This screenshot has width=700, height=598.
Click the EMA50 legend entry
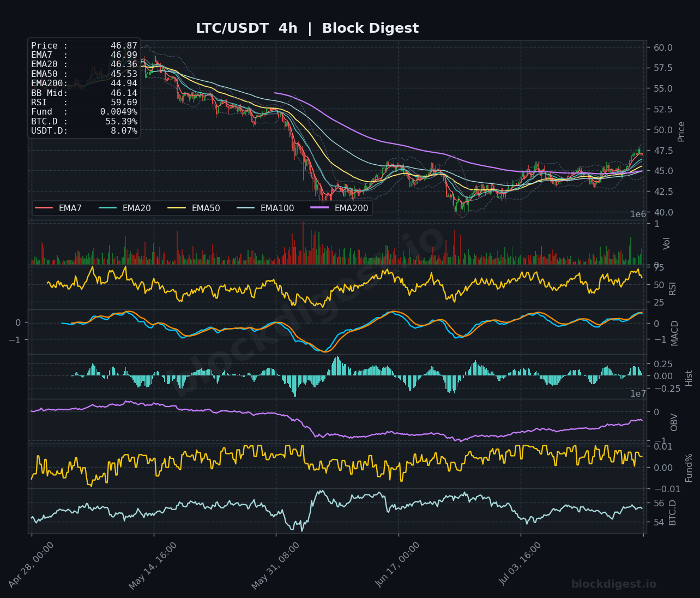click(x=194, y=208)
